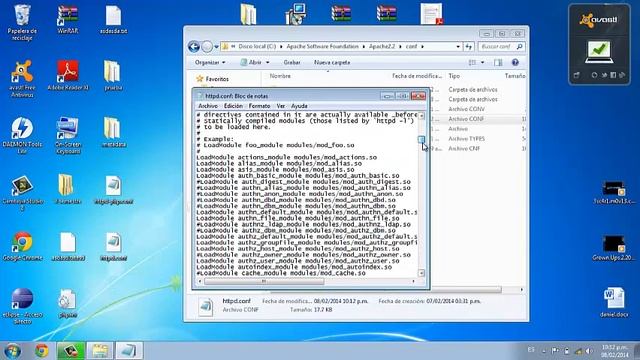
Task: Click in the Buscar conf search field
Action: [x=497, y=47]
